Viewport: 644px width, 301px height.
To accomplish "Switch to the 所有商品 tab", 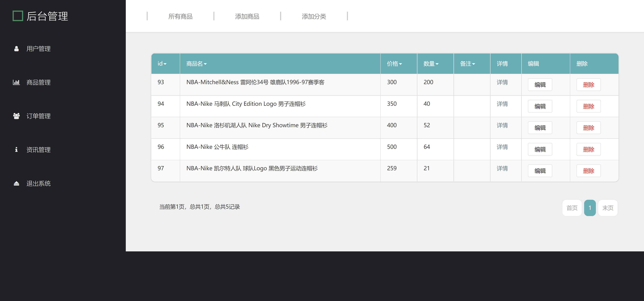I will [181, 16].
